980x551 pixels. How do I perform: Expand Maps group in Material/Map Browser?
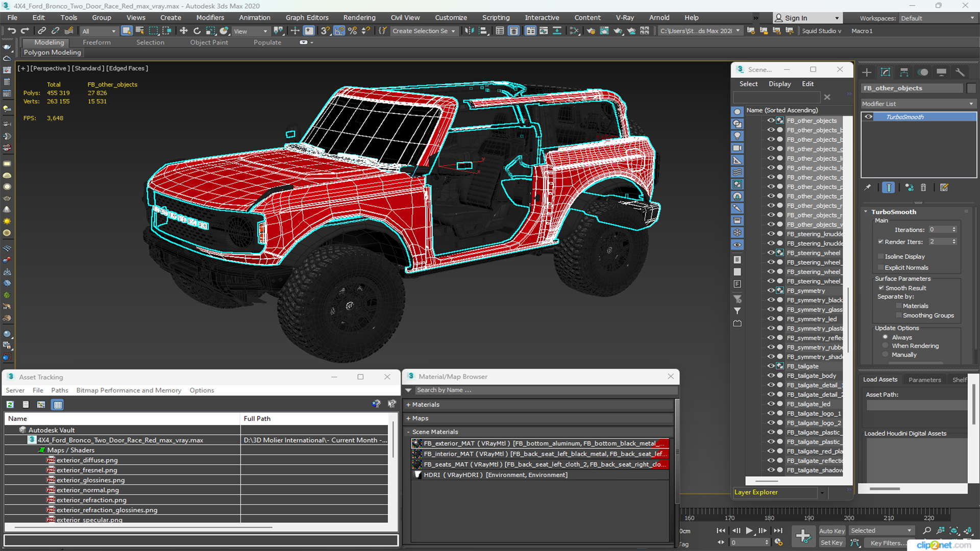pyautogui.click(x=408, y=418)
